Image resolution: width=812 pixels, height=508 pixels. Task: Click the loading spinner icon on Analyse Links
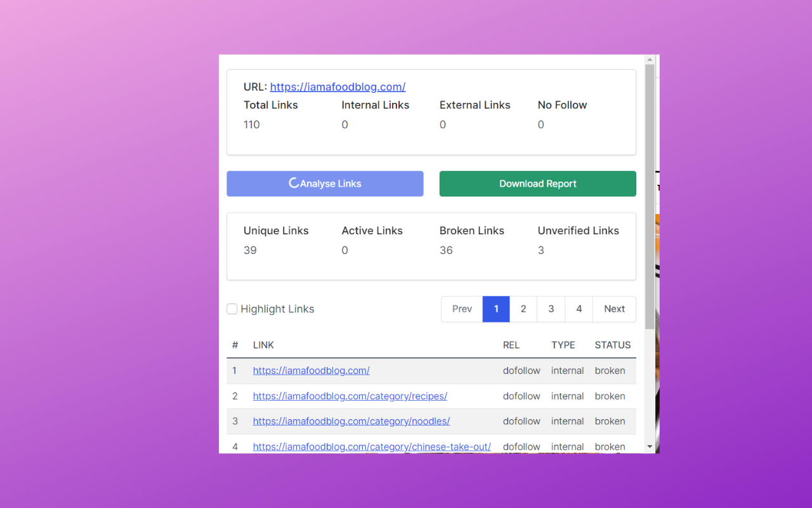292,183
